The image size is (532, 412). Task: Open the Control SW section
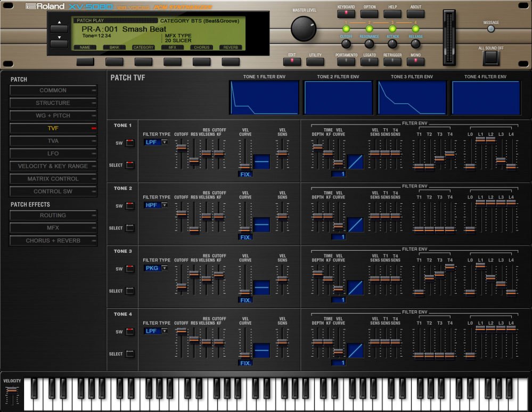click(x=53, y=192)
